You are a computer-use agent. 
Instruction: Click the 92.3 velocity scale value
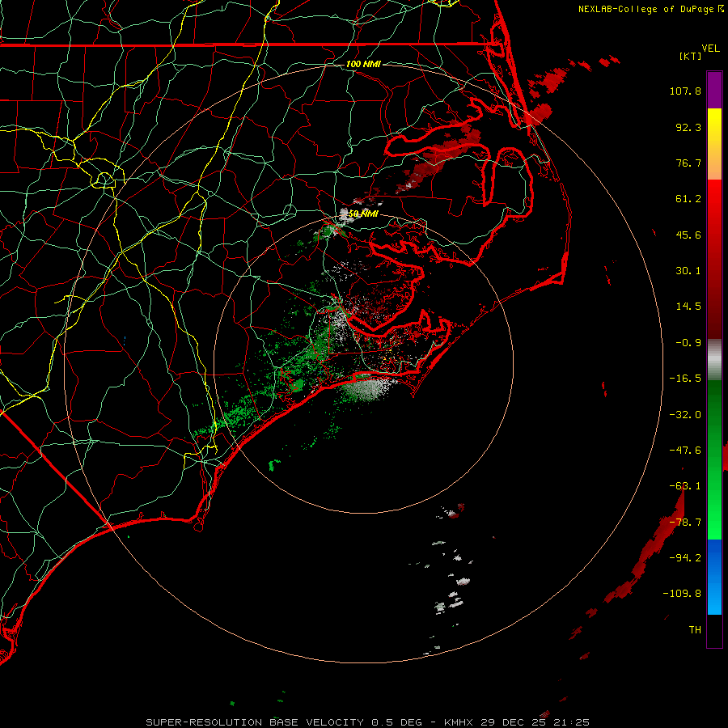click(688, 127)
